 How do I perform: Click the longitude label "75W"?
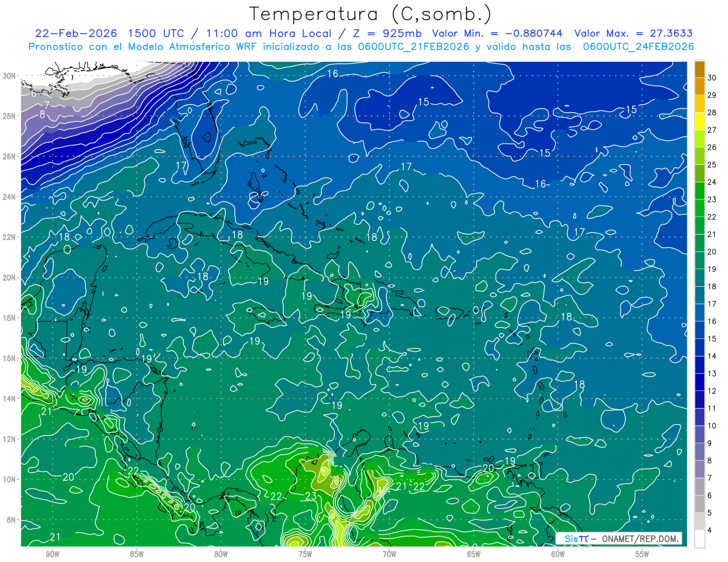305,554
